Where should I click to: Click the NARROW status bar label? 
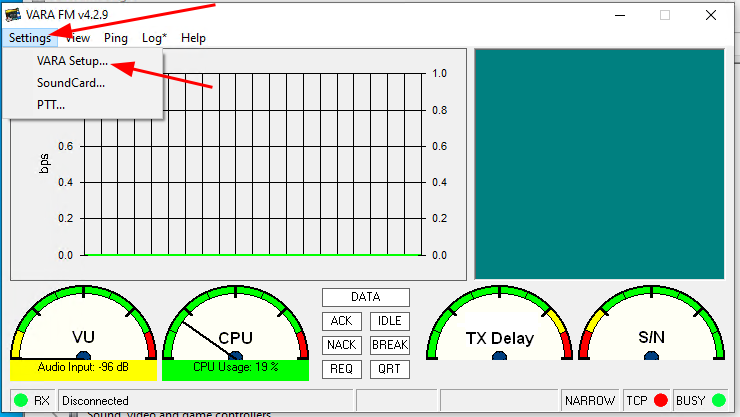pos(590,400)
